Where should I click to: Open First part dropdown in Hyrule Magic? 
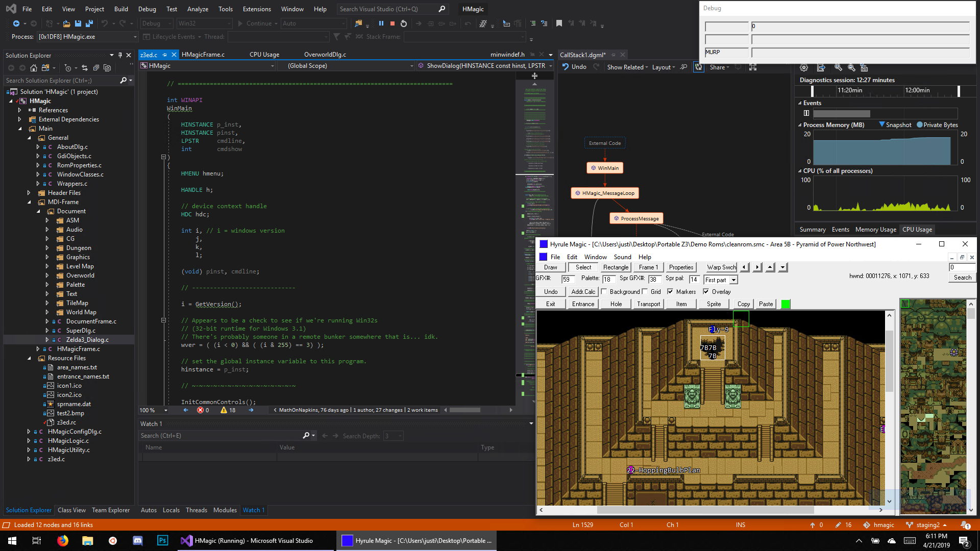[x=733, y=280]
